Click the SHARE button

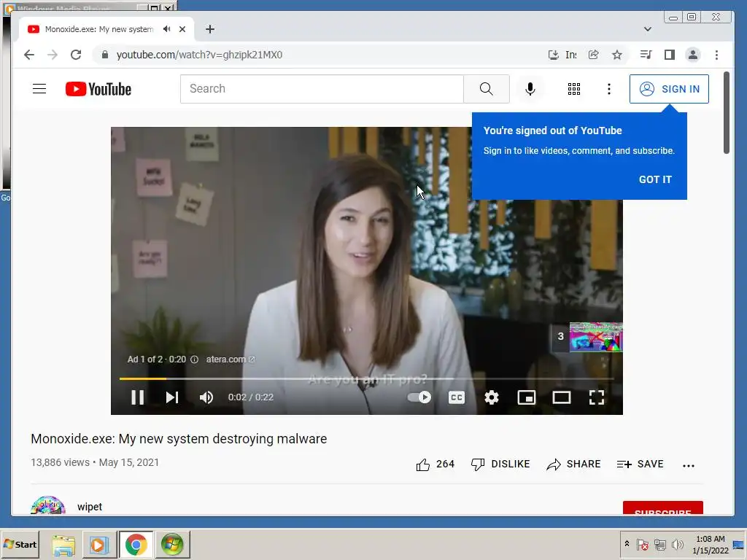(x=573, y=464)
